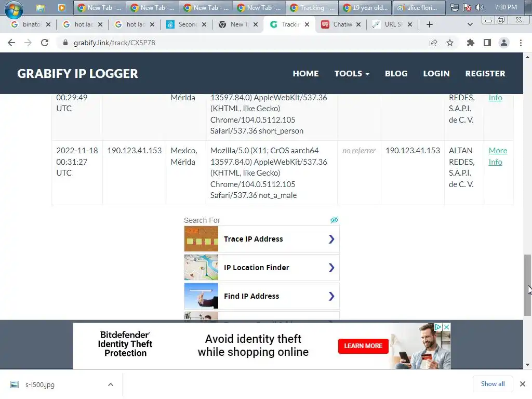532x399 pixels.
Task: Click the scrollbar up arrow
Action: click(x=527, y=57)
